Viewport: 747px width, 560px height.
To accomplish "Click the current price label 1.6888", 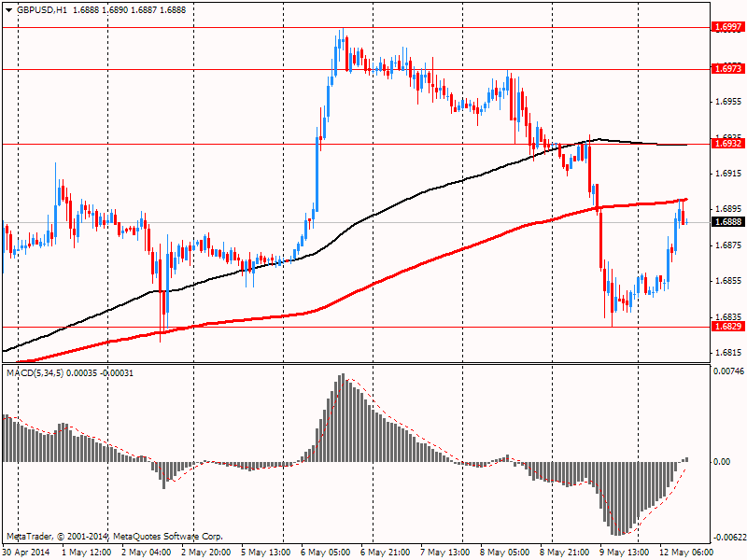I will [x=727, y=222].
